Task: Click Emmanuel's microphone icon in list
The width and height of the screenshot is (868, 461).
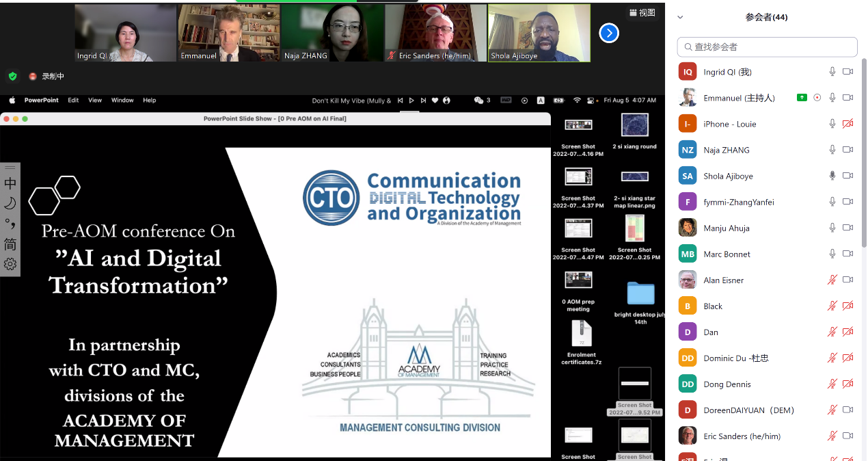Action: [x=832, y=98]
